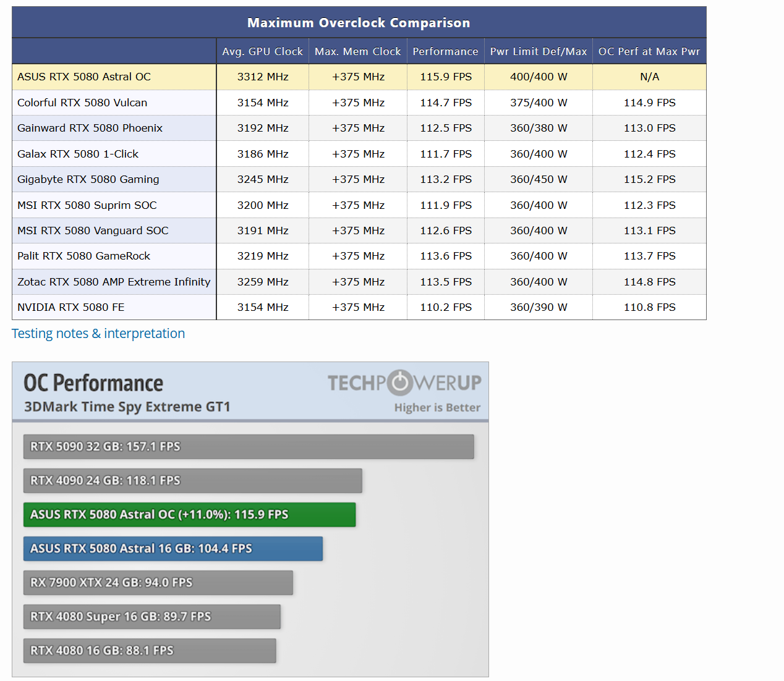This screenshot has width=784, height=681.
Task: Click the RTX 4090 24 GB chart bar
Action: [192, 481]
